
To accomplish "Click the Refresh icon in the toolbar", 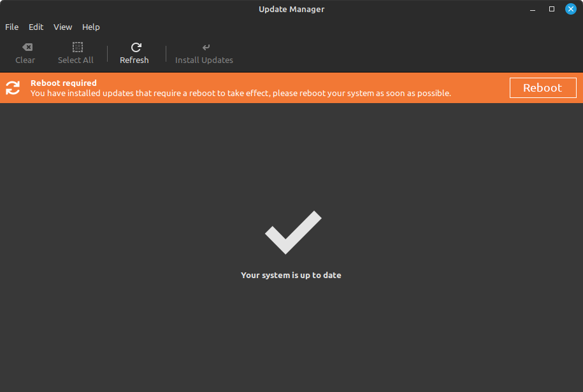I will click(x=135, y=47).
